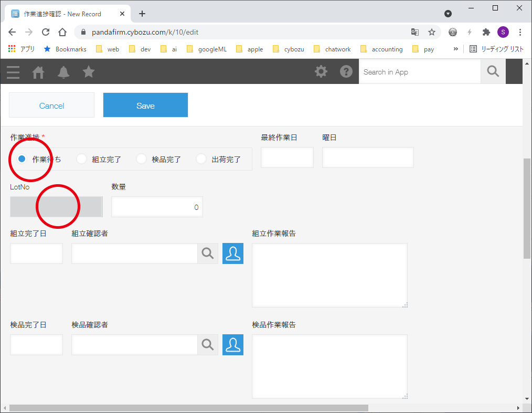Image resolution: width=532 pixels, height=413 pixels.
Task: Select the 組立完了 radio option
Action: (x=82, y=159)
